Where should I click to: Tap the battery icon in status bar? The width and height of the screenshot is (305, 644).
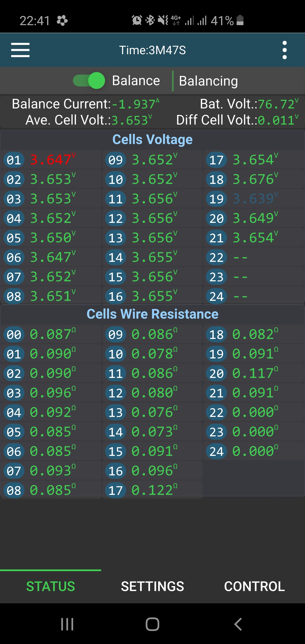click(240, 20)
